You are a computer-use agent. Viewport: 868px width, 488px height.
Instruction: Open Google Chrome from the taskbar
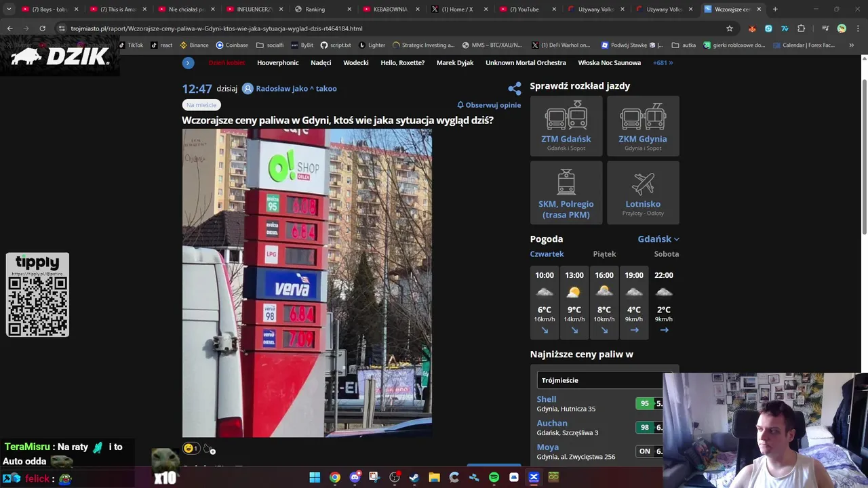click(x=335, y=477)
